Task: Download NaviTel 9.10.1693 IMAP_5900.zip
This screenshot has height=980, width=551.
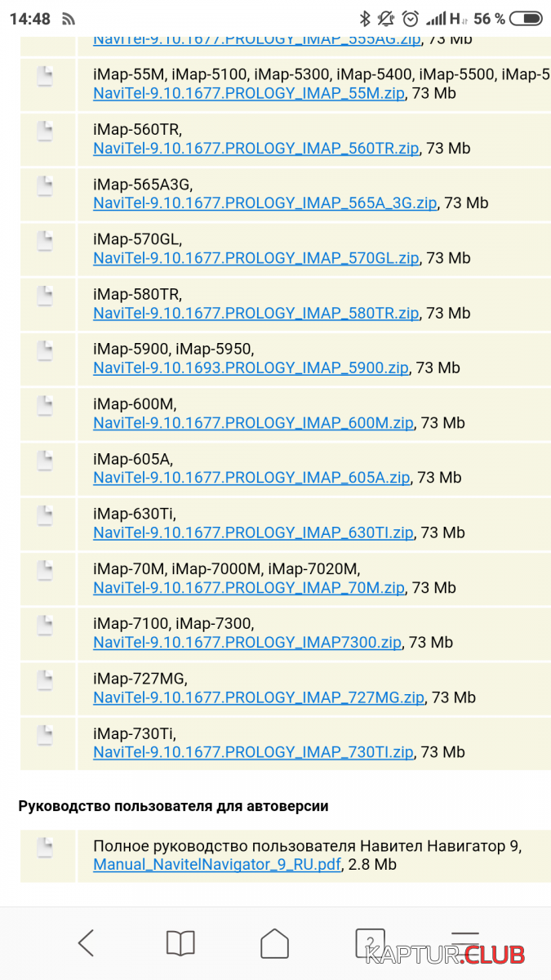Action: pyautogui.click(x=251, y=367)
